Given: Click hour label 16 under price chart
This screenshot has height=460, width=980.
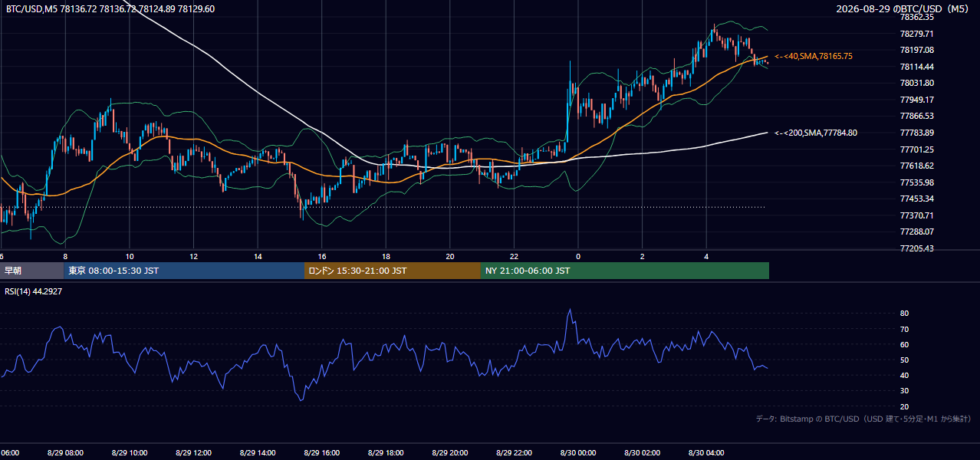Looking at the screenshot, I should tap(322, 256).
